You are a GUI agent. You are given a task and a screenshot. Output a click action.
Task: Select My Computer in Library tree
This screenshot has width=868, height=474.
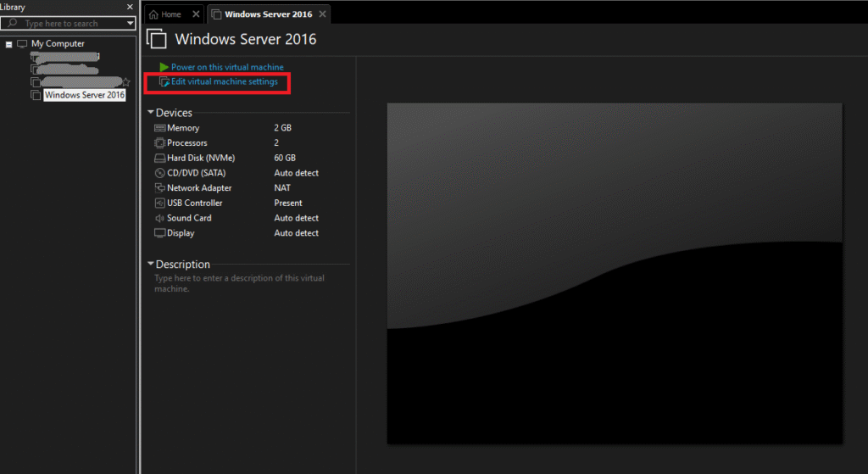(x=58, y=43)
